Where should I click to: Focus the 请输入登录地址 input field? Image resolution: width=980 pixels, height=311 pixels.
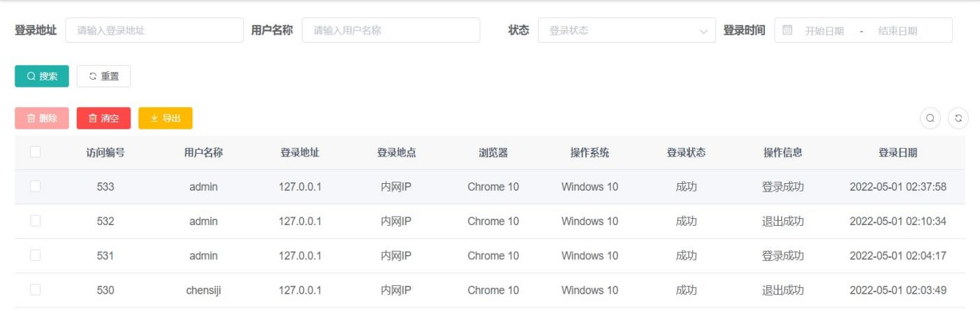[154, 30]
